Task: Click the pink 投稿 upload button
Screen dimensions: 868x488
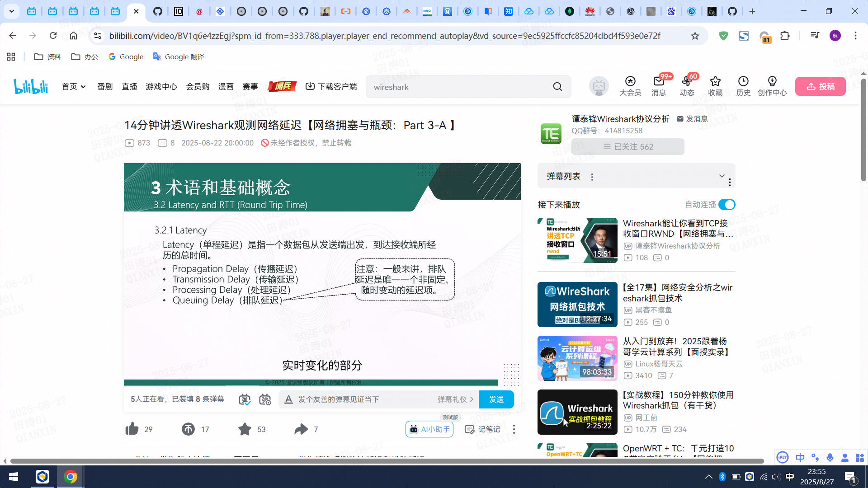Action: coord(820,87)
